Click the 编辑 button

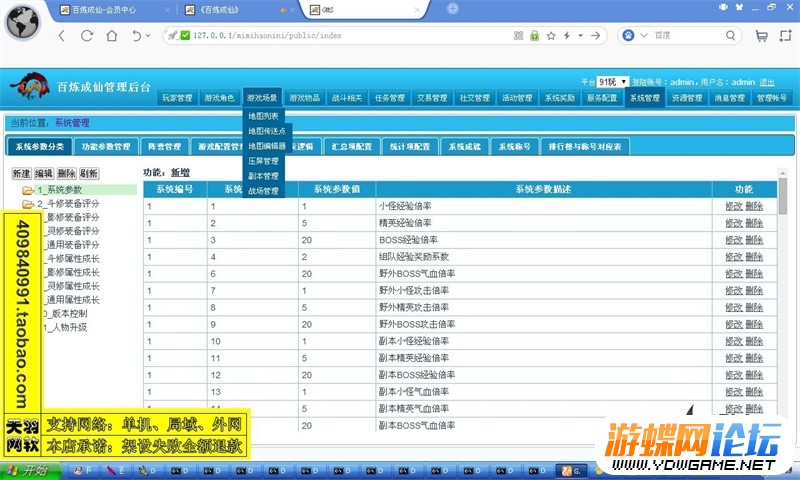tap(44, 173)
